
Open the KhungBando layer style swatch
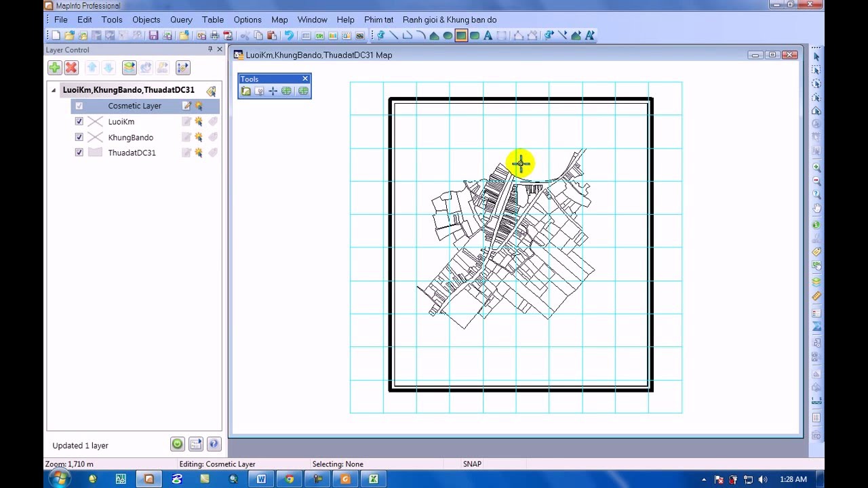coord(96,137)
